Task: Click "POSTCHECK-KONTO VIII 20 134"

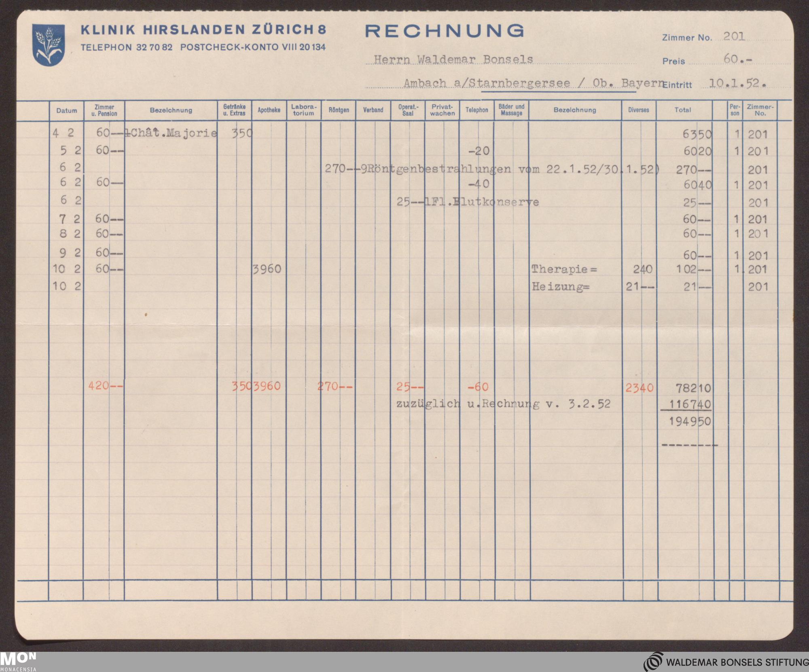Action: click(253, 47)
